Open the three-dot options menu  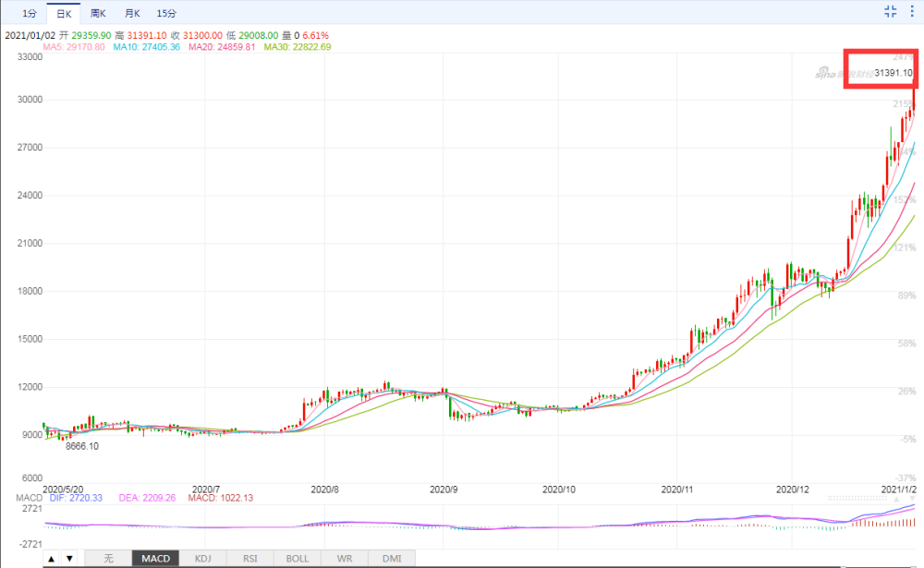[x=912, y=11]
